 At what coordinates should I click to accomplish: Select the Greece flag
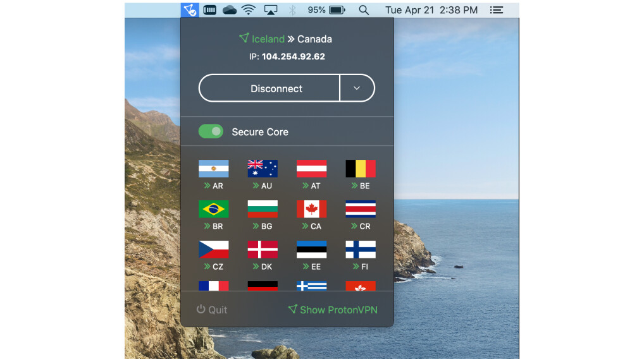(x=312, y=286)
